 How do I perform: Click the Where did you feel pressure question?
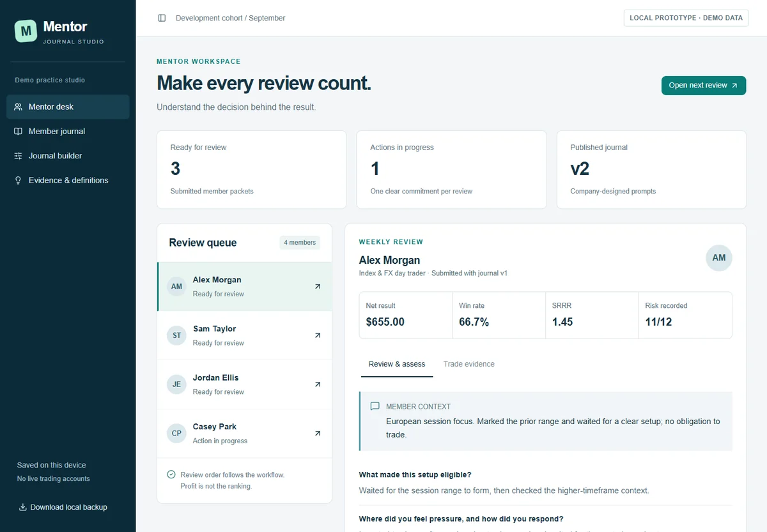tap(461, 519)
